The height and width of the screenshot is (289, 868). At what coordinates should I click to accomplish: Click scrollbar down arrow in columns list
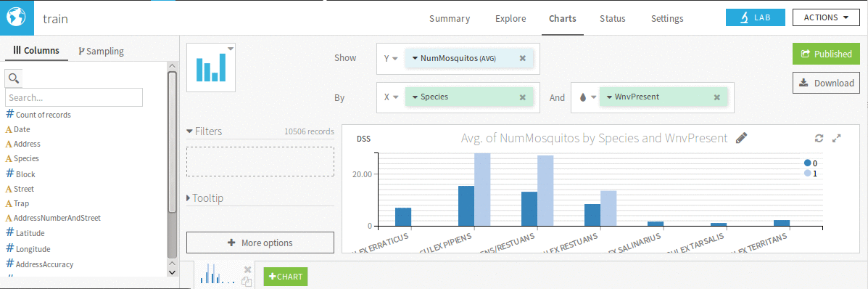[172, 272]
